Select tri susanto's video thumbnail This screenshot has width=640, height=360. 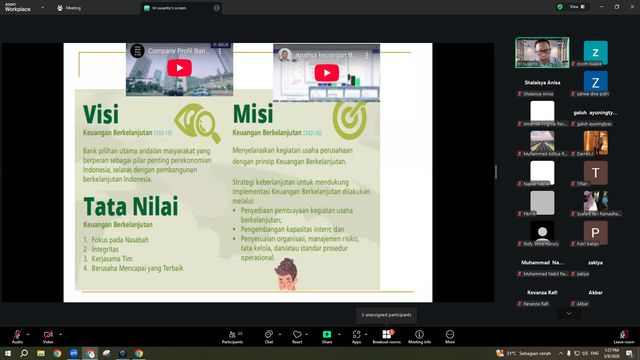tap(542, 52)
